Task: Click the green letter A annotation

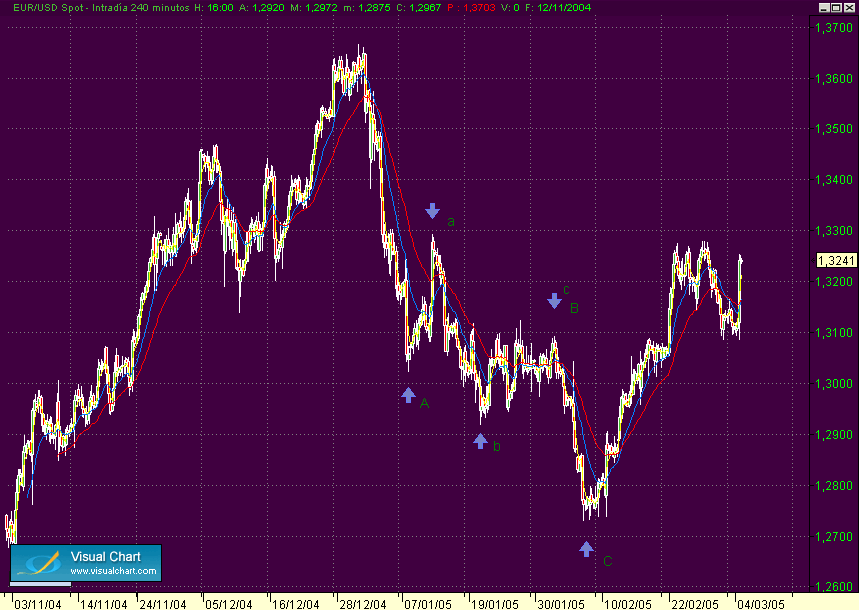Action: point(425,404)
